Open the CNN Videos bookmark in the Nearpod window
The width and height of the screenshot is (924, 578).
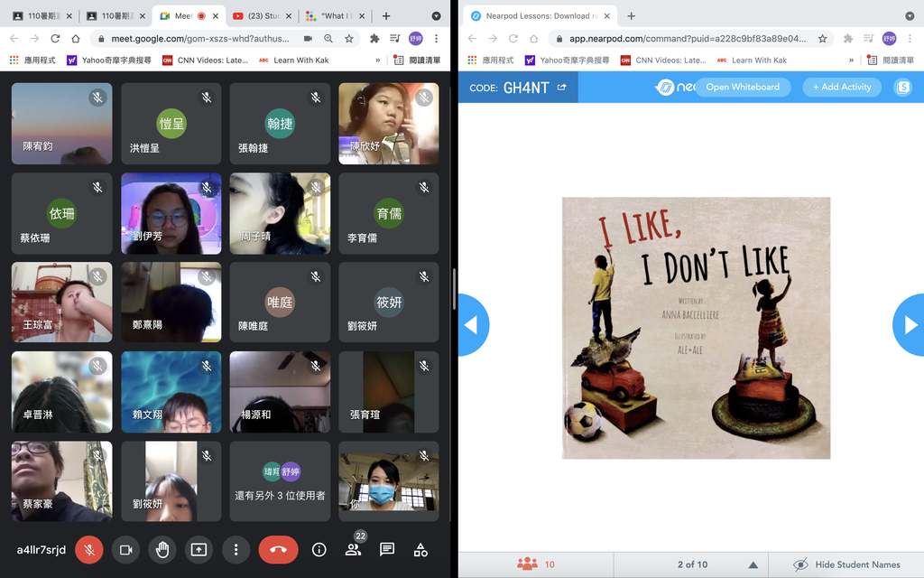click(663, 61)
